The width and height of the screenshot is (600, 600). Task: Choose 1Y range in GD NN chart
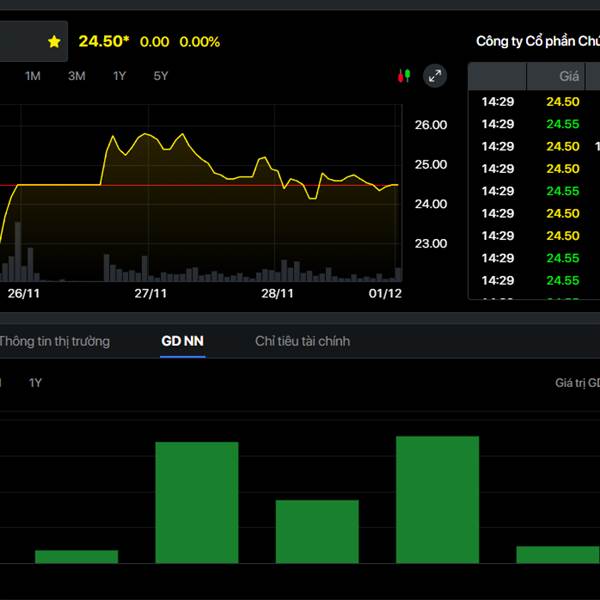click(x=36, y=382)
